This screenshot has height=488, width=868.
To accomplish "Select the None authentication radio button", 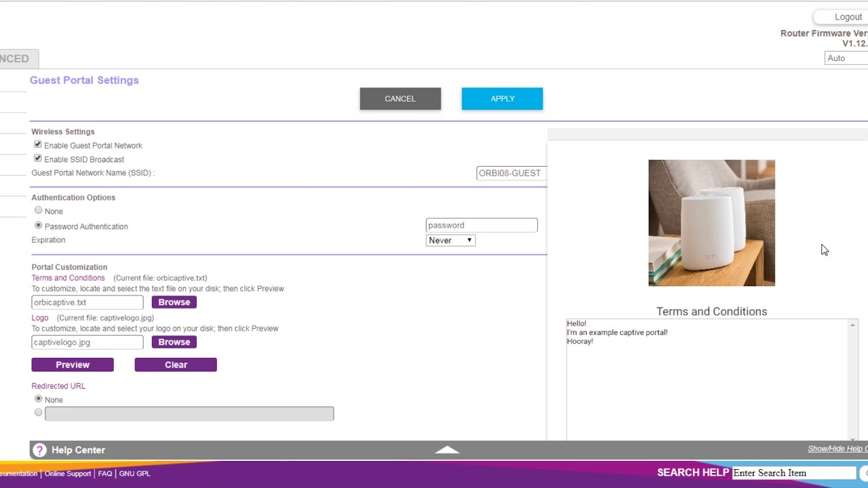I will tap(39, 211).
